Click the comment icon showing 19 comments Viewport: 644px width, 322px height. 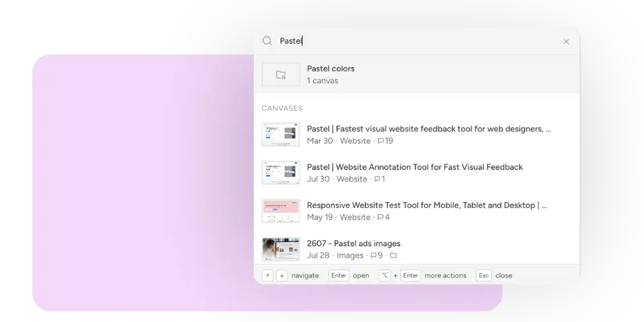[381, 141]
